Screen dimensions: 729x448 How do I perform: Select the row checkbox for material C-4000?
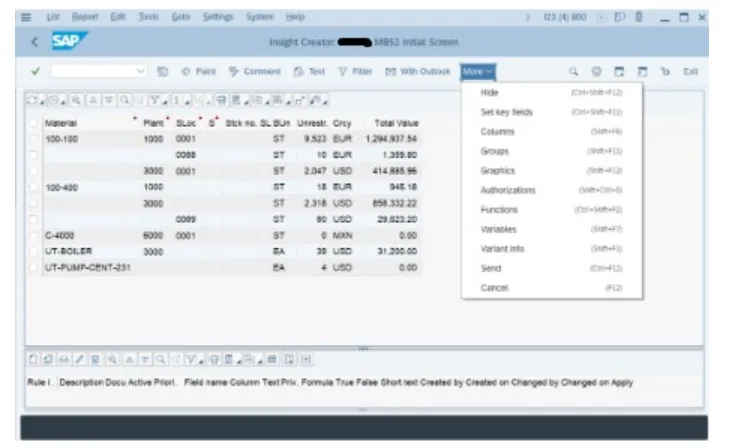[33, 236]
